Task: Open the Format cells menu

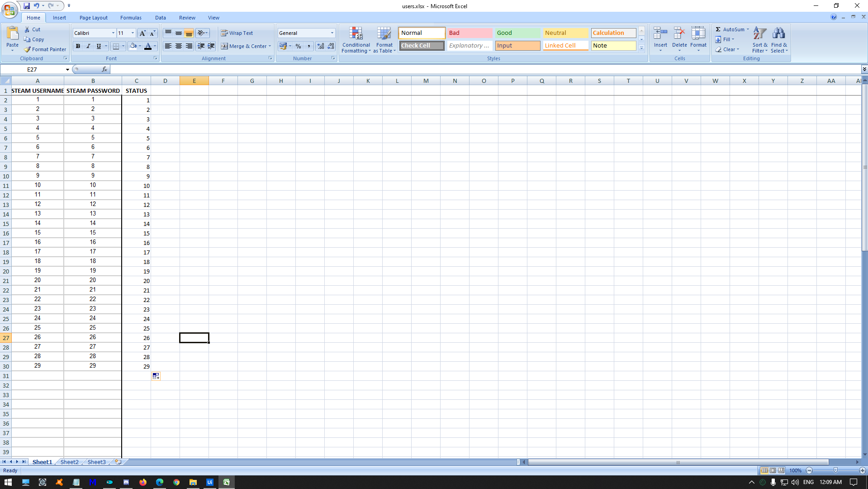Action: [x=698, y=40]
